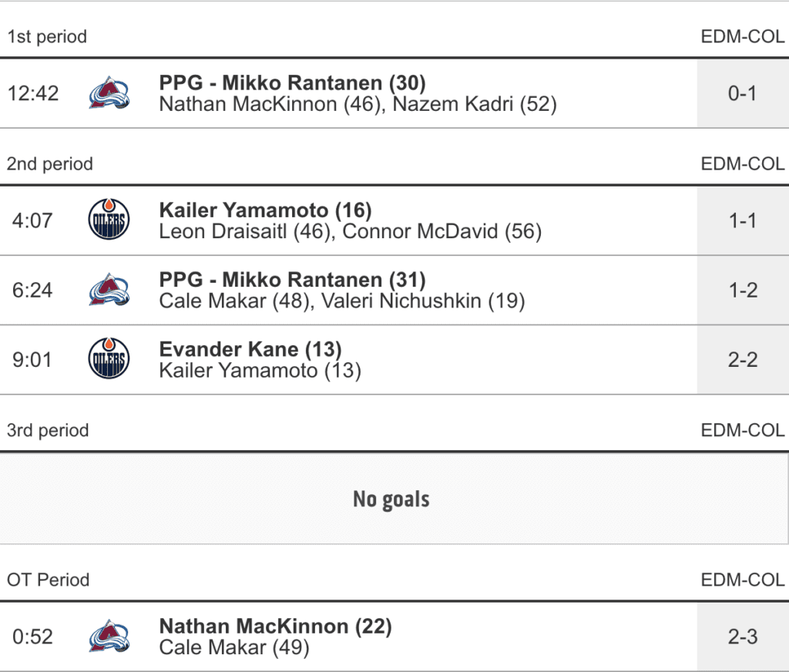Screen dimensions: 789x672
Task: Select the OT Period header label
Action: coord(48,580)
